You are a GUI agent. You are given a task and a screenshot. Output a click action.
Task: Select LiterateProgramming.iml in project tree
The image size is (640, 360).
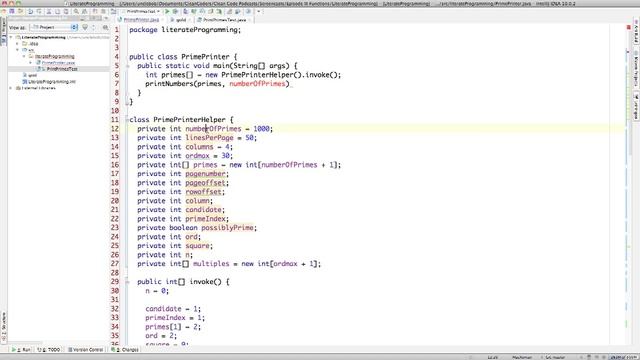coord(52,82)
